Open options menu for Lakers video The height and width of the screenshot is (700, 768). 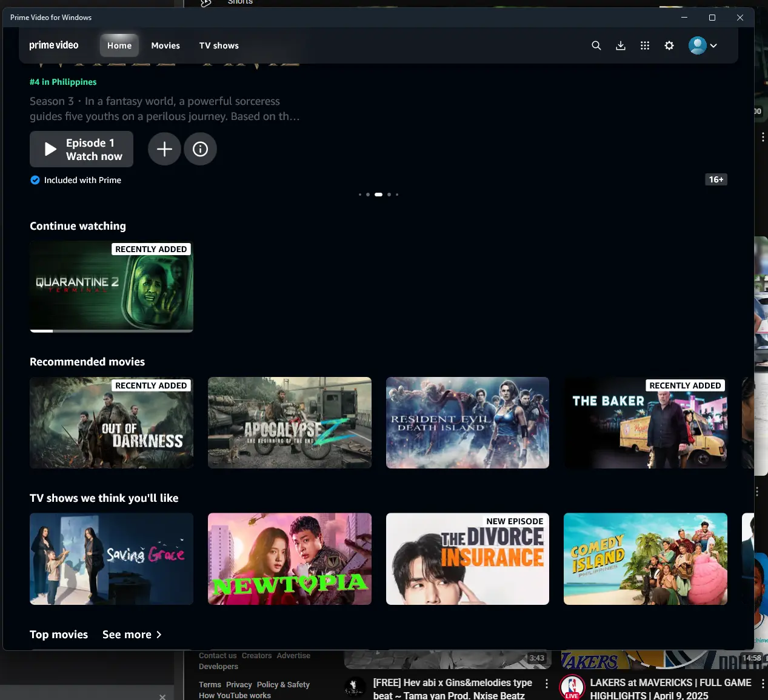tap(763, 684)
